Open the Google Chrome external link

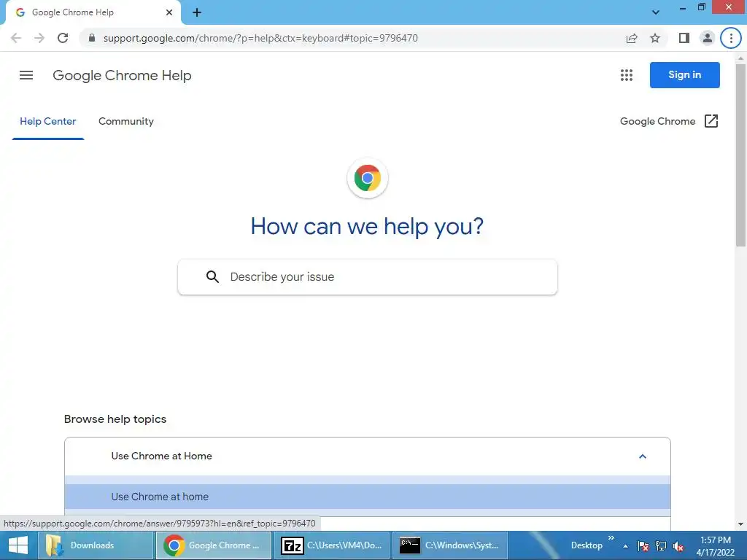pyautogui.click(x=669, y=122)
